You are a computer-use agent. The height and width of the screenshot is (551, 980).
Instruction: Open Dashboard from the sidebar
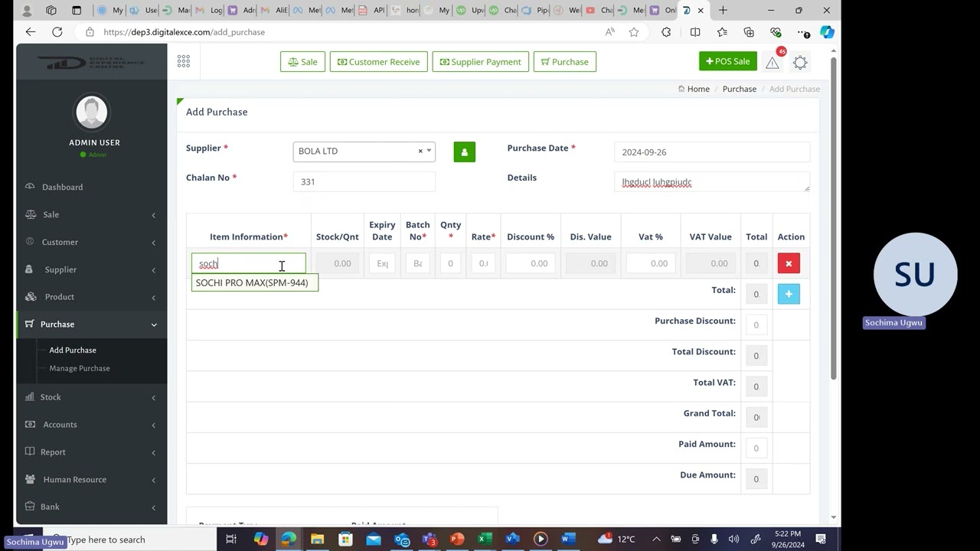coord(92,187)
